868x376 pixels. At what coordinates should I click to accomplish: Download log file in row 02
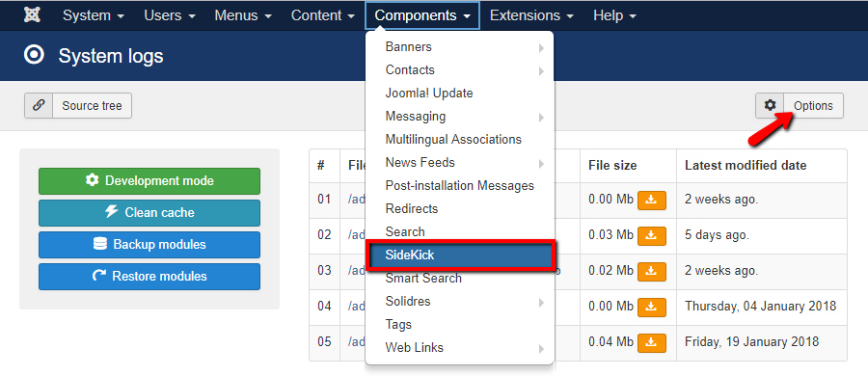tap(652, 236)
